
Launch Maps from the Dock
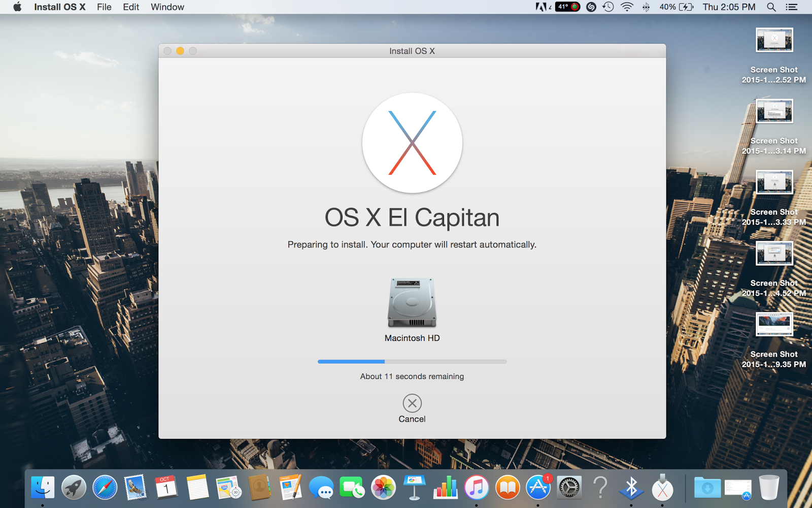point(228,488)
